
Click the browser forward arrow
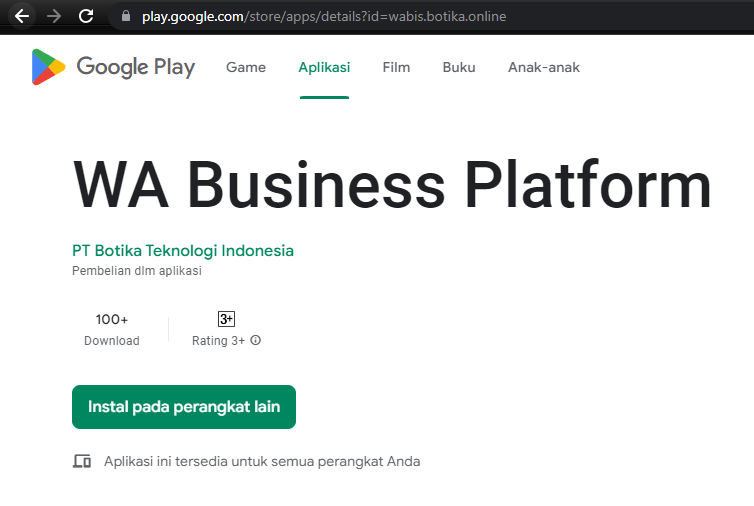[54, 16]
